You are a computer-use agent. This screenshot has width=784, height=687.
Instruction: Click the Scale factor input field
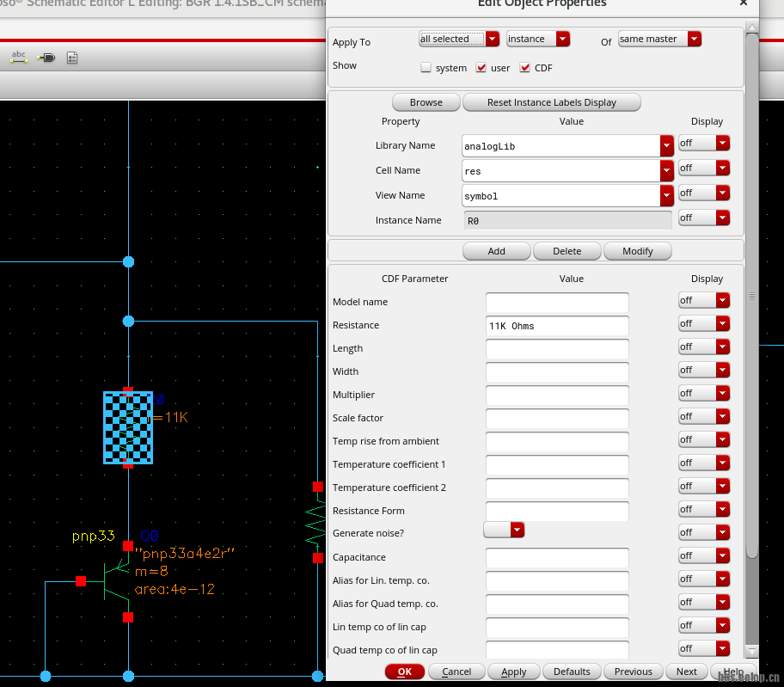coord(557,419)
